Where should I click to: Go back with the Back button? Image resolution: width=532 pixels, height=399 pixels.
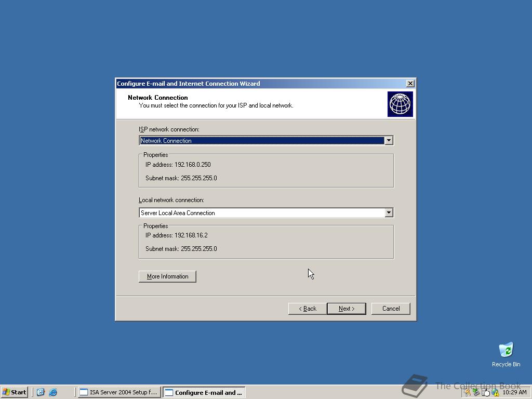tap(308, 309)
